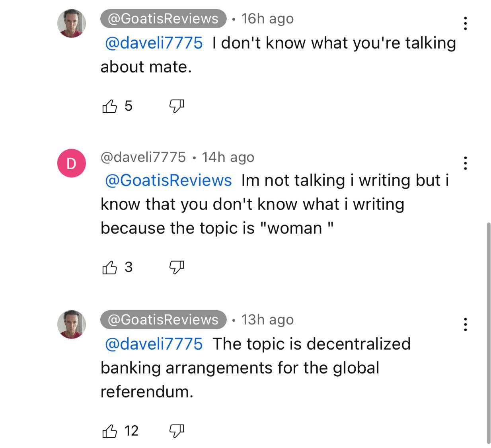Open @GoatisReviews channel badge at 16h ago

click(163, 19)
